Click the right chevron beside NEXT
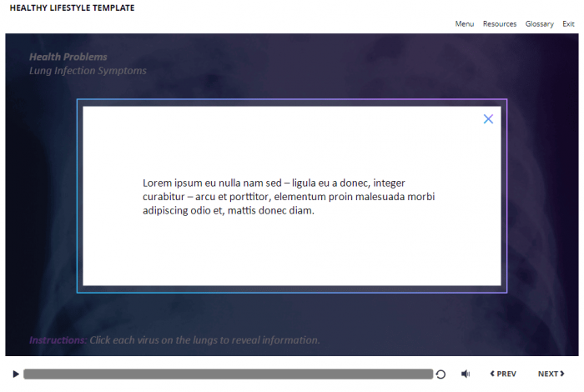 pos(562,374)
